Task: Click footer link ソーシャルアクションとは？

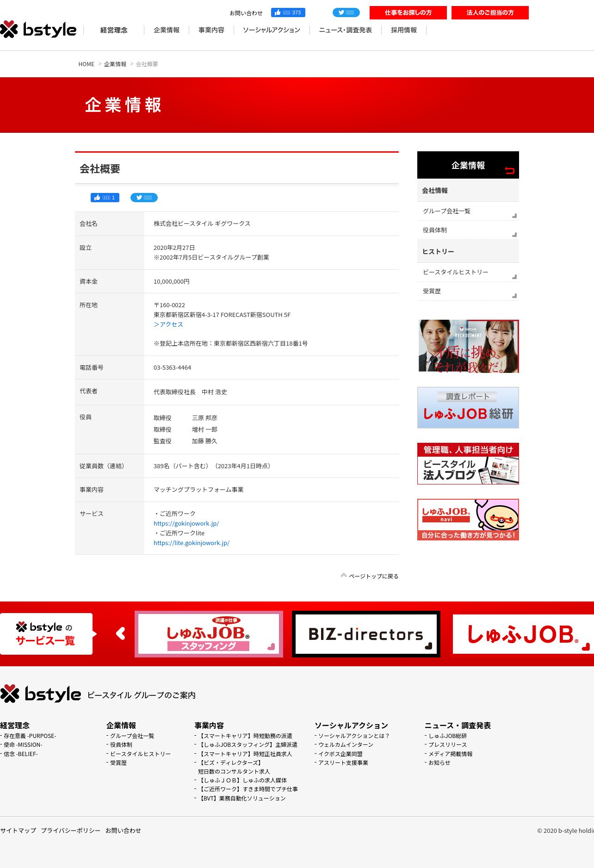Action: tap(354, 736)
